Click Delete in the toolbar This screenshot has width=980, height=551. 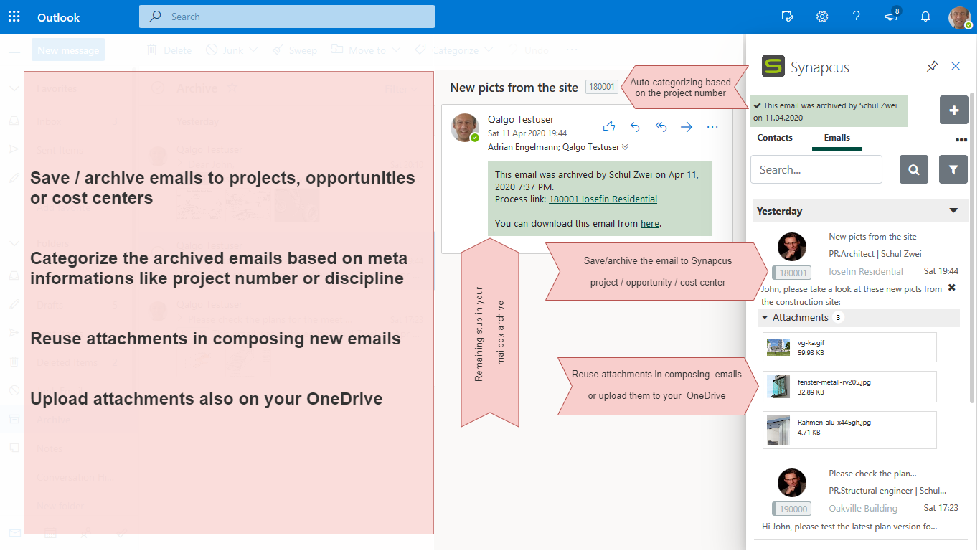pos(169,50)
